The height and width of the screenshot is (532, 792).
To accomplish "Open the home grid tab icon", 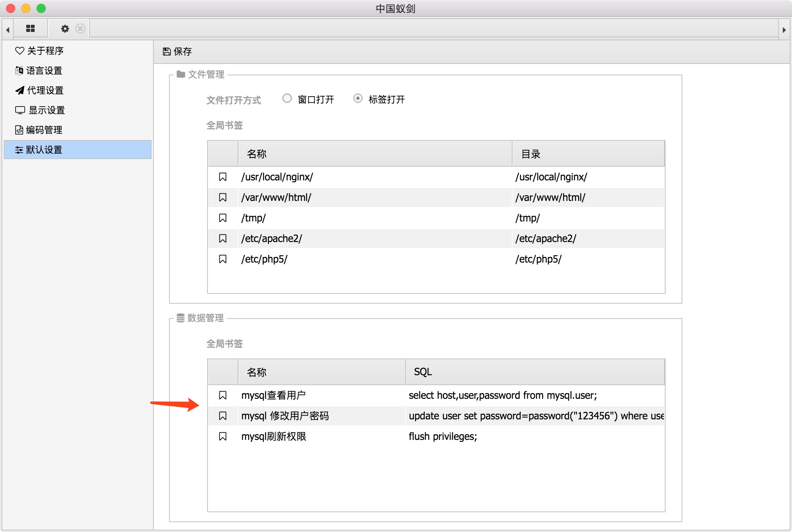I will point(30,29).
